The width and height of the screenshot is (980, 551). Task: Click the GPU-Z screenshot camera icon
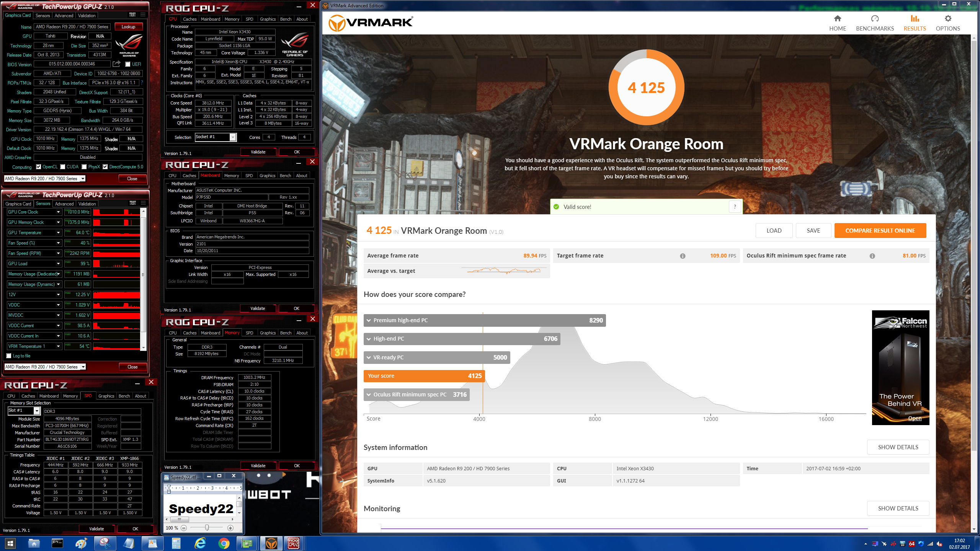point(132,15)
